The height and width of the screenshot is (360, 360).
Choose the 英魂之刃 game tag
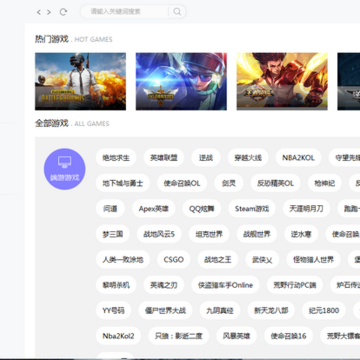[164, 285]
